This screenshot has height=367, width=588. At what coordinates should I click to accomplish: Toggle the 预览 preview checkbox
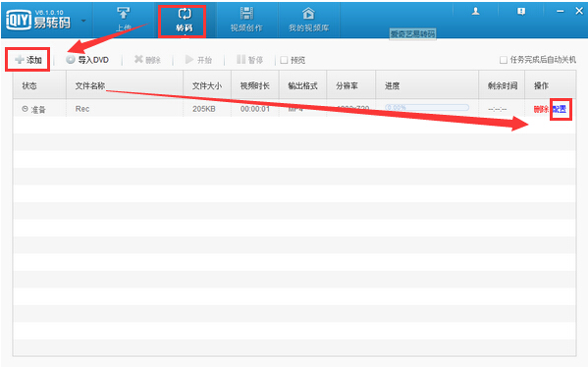284,60
